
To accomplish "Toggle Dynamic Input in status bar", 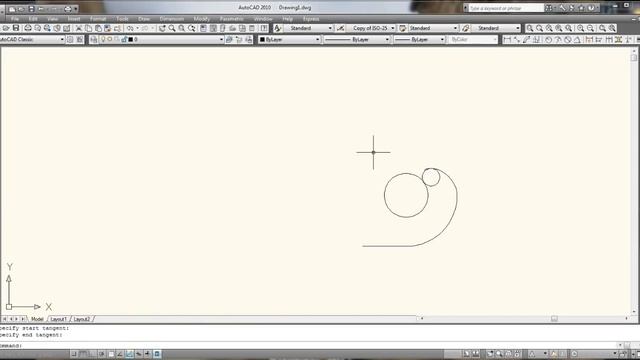I will point(138,354).
